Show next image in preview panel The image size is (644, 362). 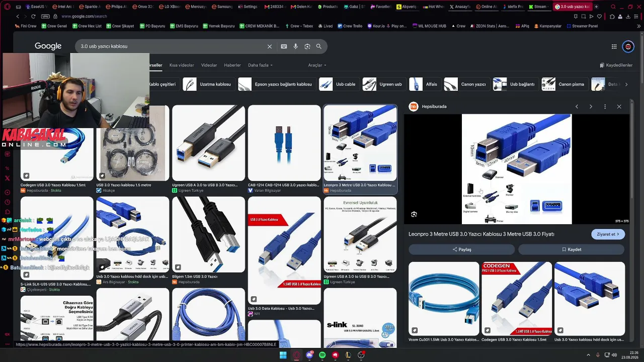[591, 107]
